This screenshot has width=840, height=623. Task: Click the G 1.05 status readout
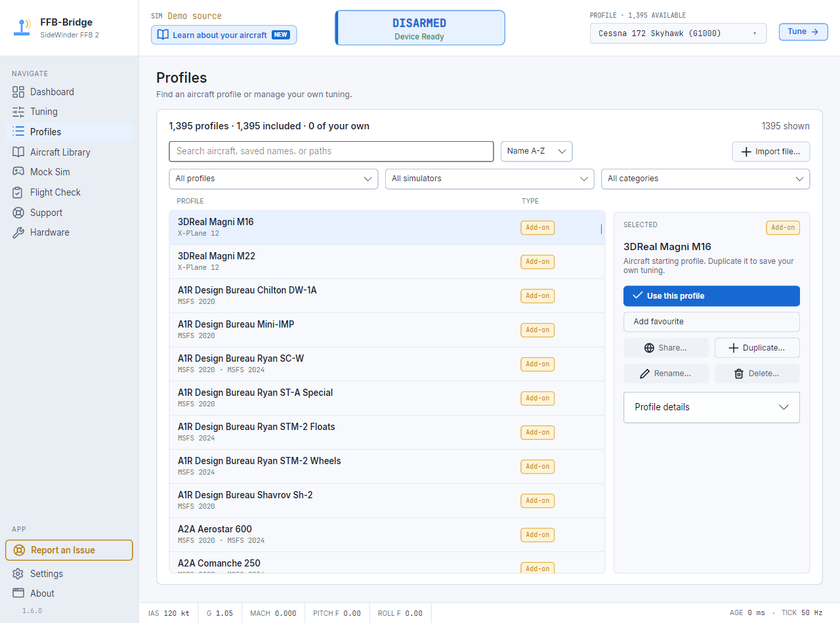coord(220,613)
